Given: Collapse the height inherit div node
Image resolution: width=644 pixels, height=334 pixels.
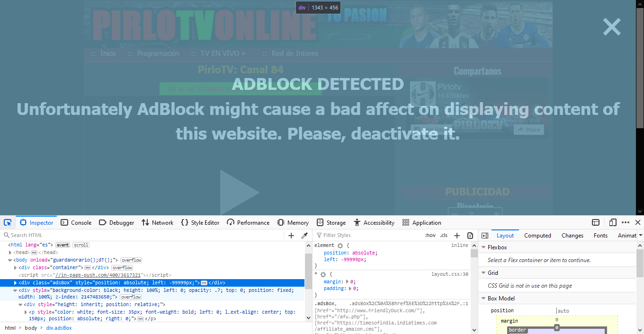Looking at the screenshot, I should point(20,305).
